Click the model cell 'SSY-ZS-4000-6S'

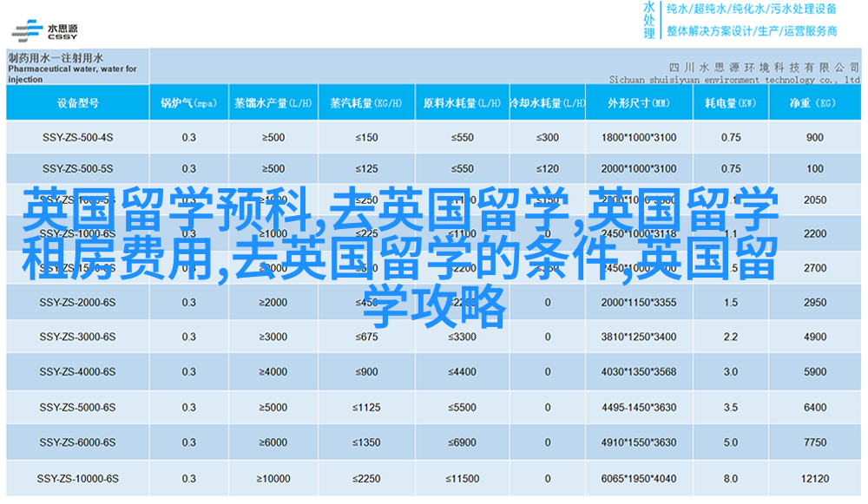click(77, 372)
